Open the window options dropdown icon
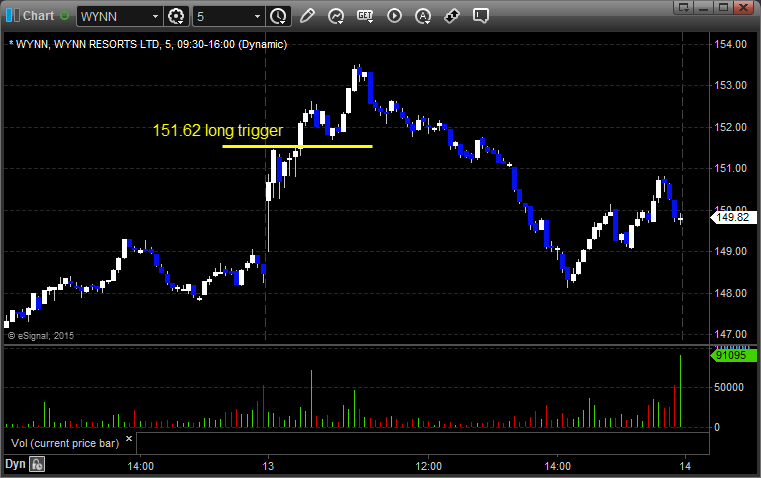The height and width of the screenshot is (478, 761). (684, 7)
